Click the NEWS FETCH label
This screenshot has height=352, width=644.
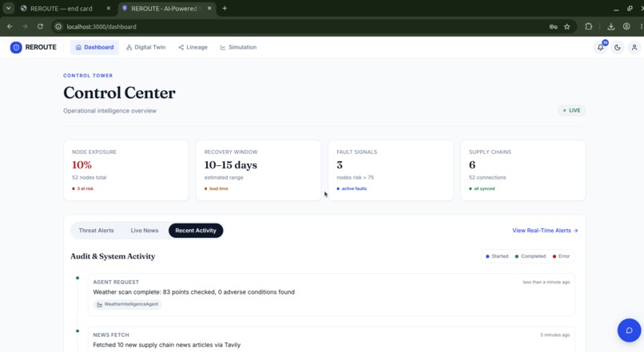click(x=111, y=335)
